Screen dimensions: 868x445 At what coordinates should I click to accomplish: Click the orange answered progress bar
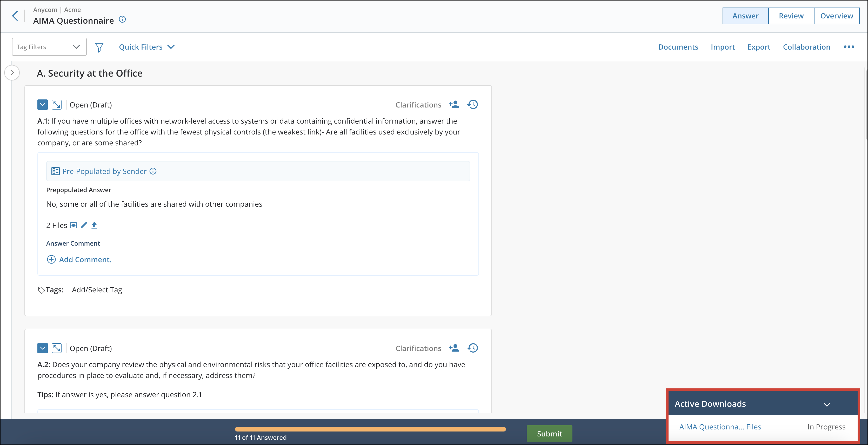coord(370,429)
